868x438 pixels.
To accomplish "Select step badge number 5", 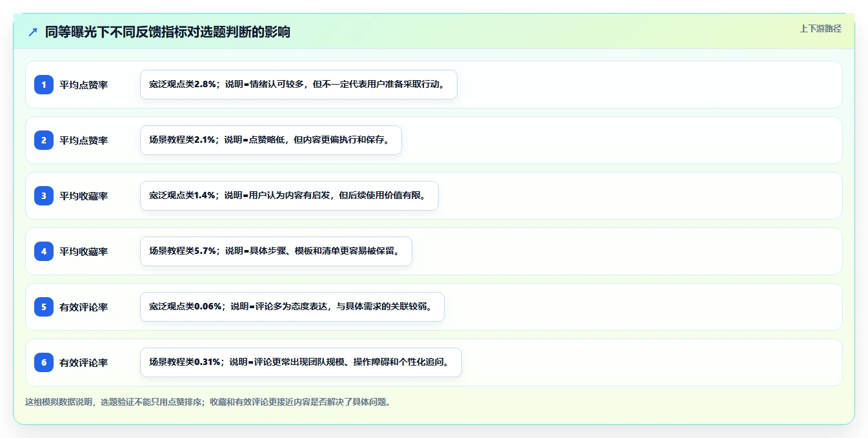I will click(x=44, y=307).
